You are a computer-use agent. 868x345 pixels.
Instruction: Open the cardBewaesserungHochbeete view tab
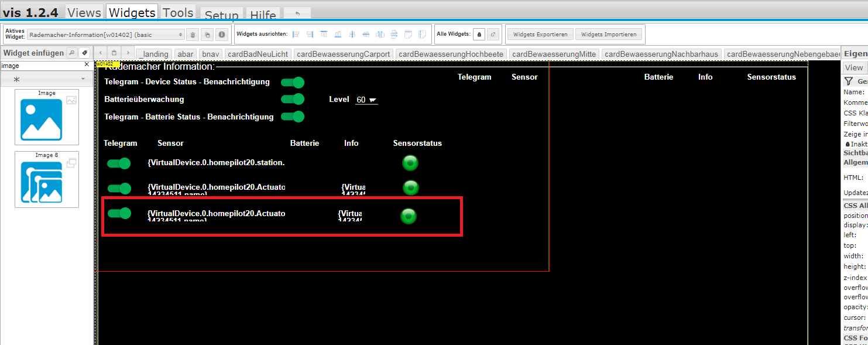(451, 54)
